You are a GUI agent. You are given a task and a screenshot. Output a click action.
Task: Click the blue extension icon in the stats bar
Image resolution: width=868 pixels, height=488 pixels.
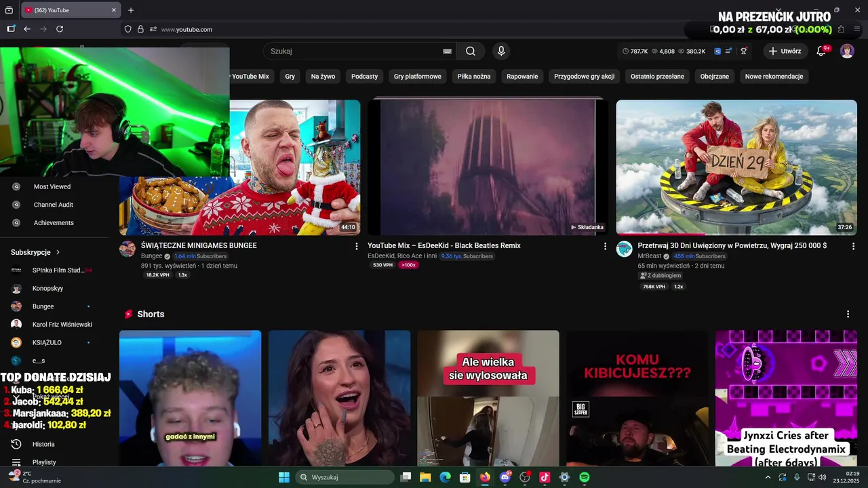[x=717, y=51]
